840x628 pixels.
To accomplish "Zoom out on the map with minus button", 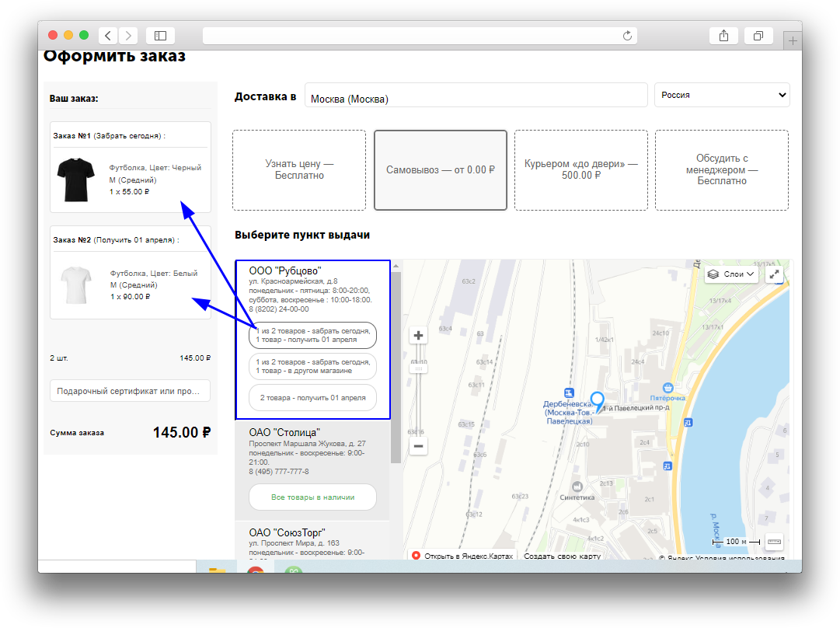I will (x=418, y=446).
